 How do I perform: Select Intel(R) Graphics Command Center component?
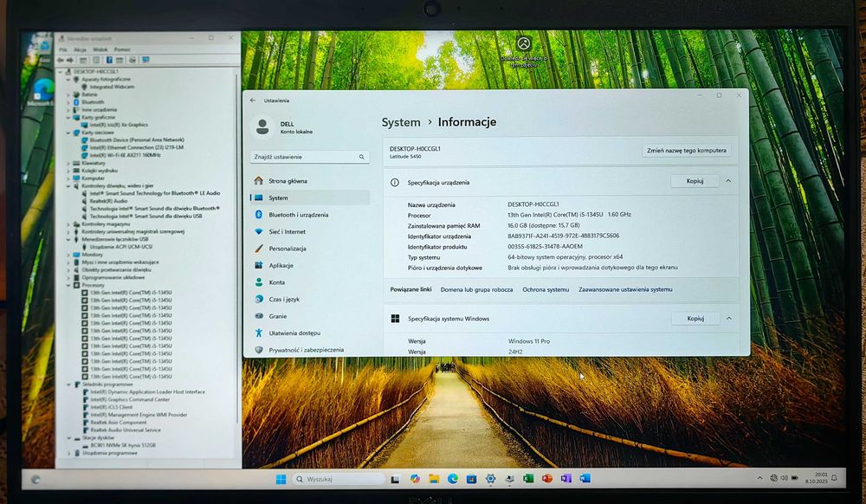point(130,399)
